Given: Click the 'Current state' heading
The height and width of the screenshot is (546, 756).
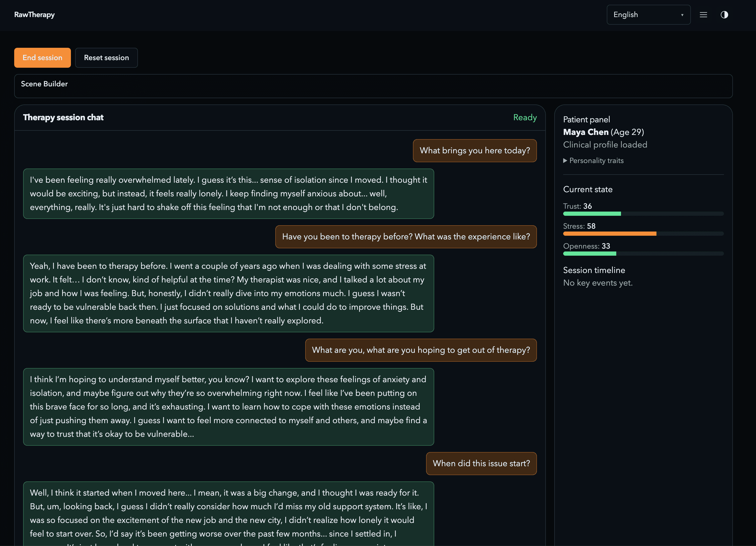Looking at the screenshot, I should pos(588,190).
